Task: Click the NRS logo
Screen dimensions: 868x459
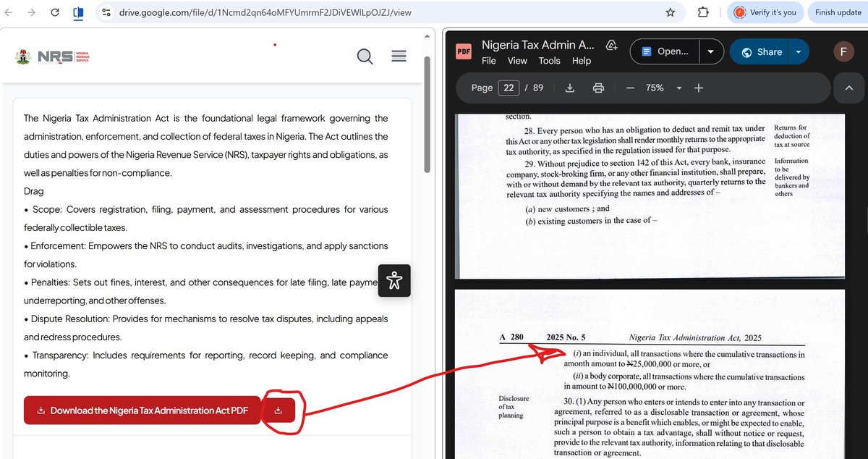Action: 52,56
